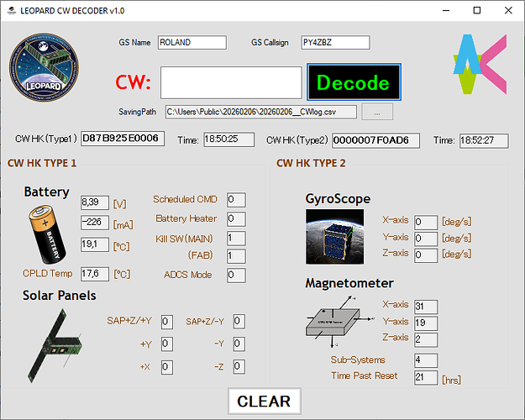This screenshot has width=525, height=420.
Task: Click the colorful AK logo
Action: click(480, 63)
